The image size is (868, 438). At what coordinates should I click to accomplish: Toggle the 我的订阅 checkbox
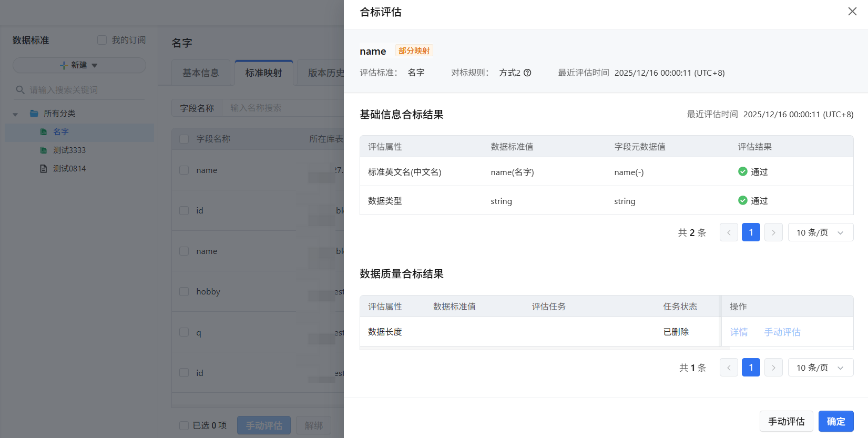102,40
